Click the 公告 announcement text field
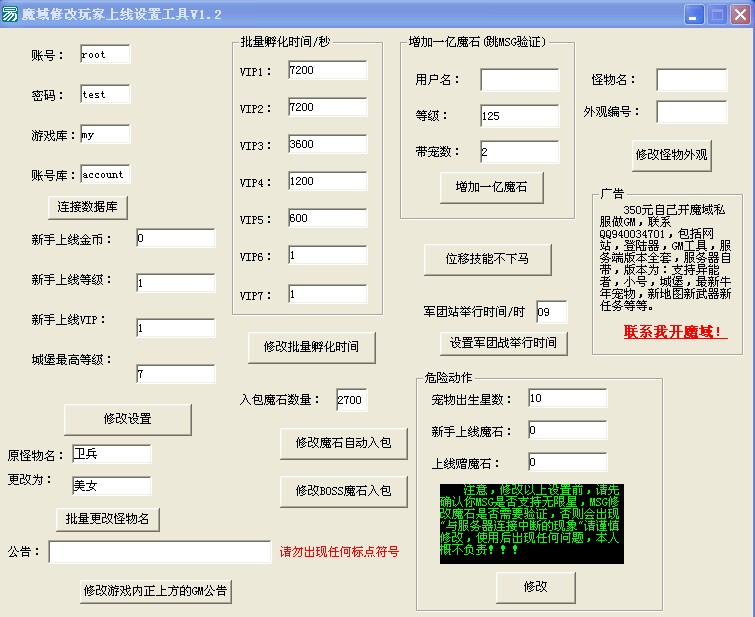 pos(160,552)
